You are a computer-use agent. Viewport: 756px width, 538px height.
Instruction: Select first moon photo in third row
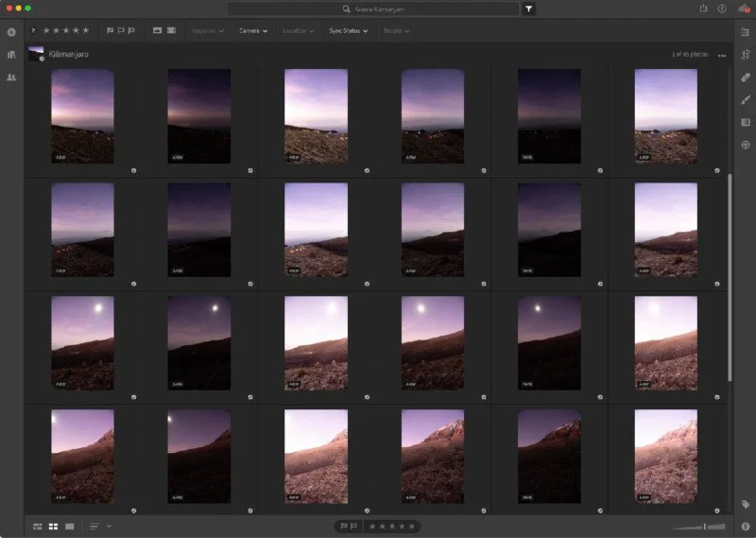tap(82, 343)
